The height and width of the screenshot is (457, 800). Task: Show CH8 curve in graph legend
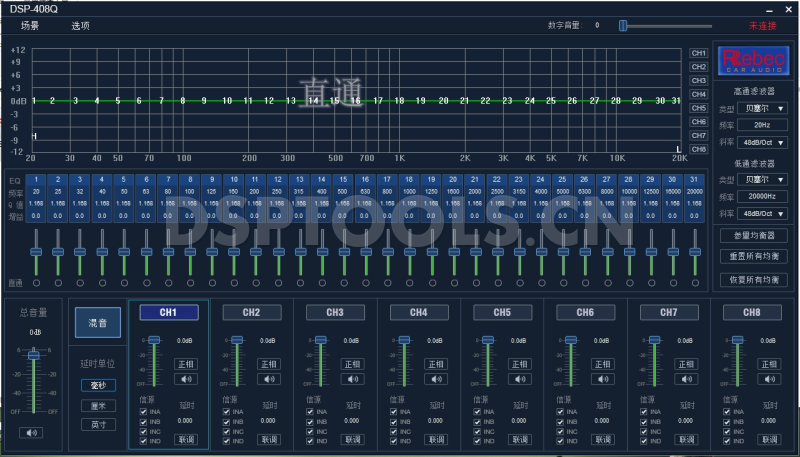[x=698, y=149]
